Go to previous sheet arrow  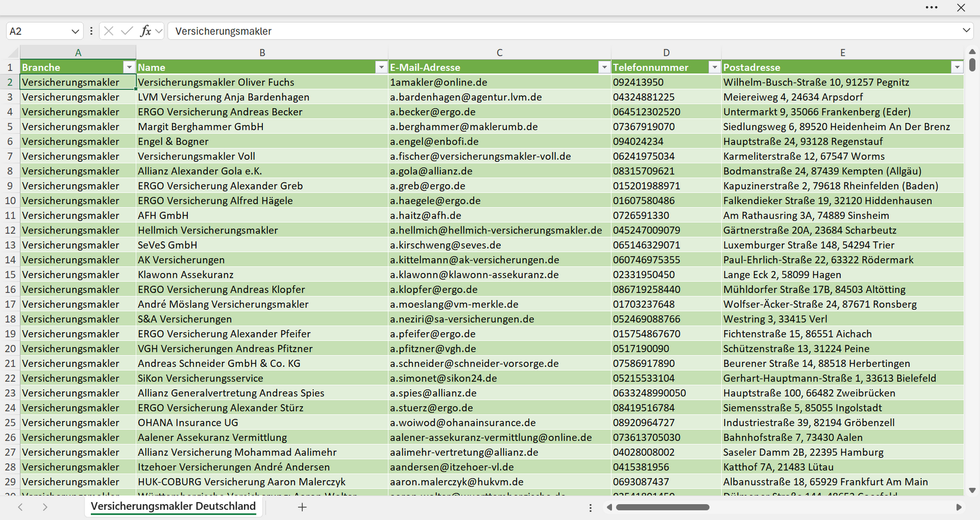20,507
